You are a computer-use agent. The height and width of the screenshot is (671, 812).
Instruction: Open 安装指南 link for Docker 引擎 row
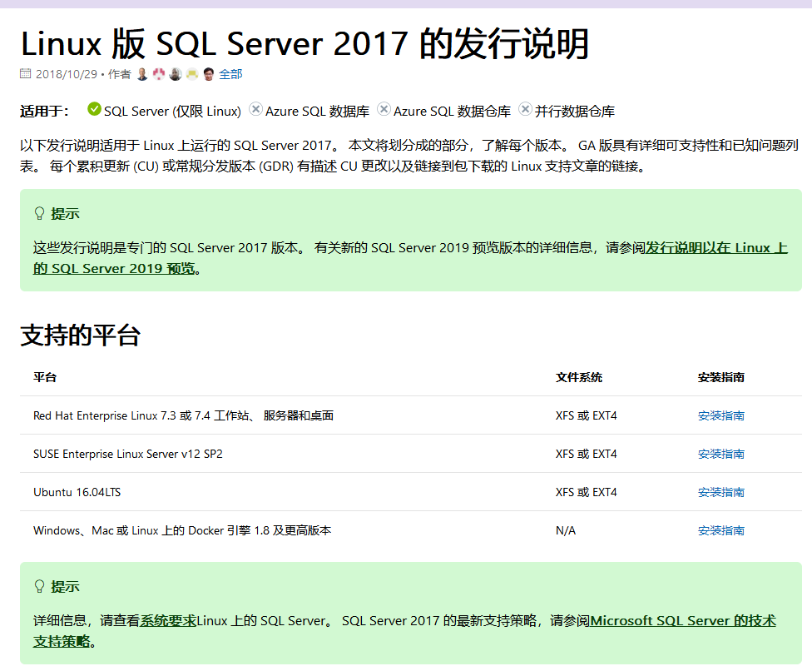tap(720, 530)
